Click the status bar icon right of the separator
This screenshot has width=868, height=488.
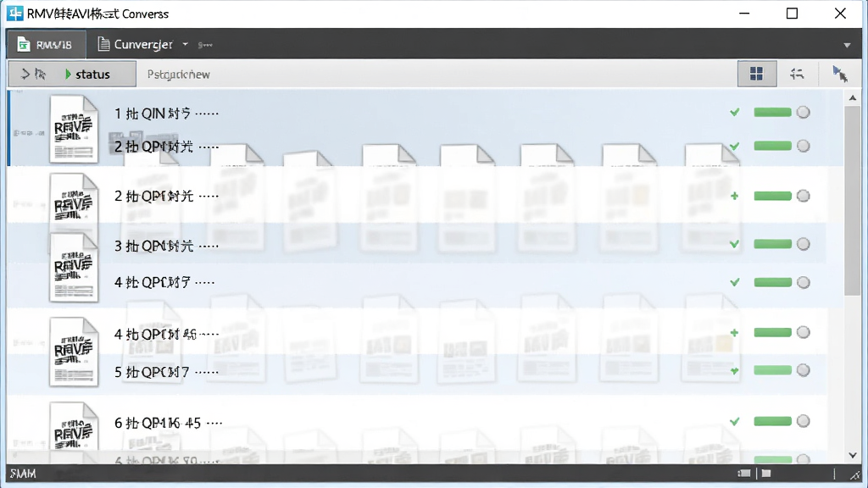point(766,473)
